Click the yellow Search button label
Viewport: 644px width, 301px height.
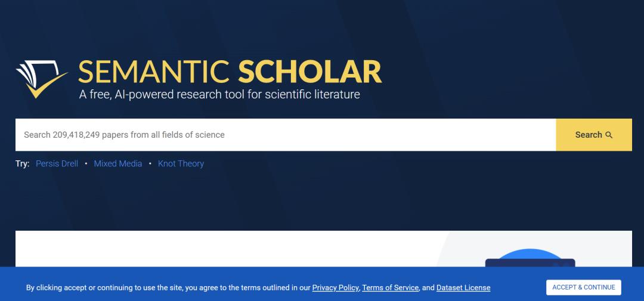tap(589, 135)
